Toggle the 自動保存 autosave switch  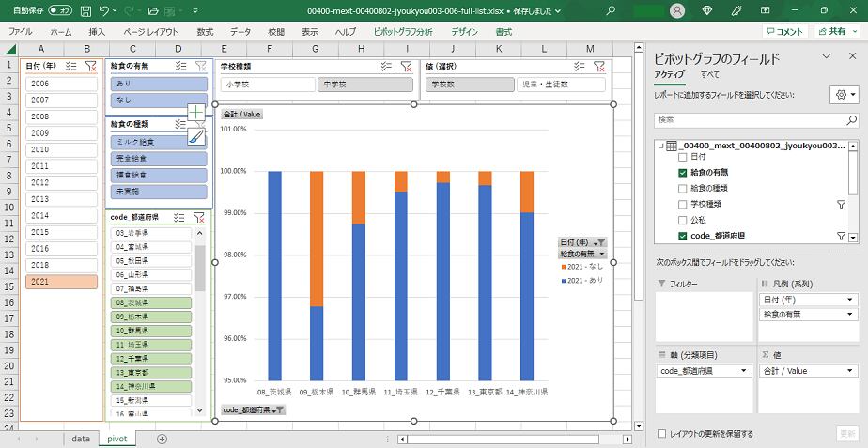[x=60, y=10]
